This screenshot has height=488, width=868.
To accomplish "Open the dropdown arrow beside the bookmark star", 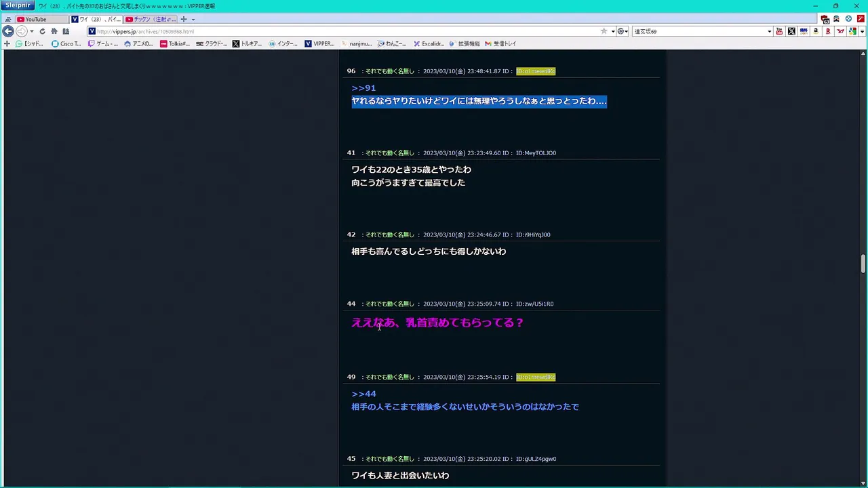I will [x=612, y=31].
